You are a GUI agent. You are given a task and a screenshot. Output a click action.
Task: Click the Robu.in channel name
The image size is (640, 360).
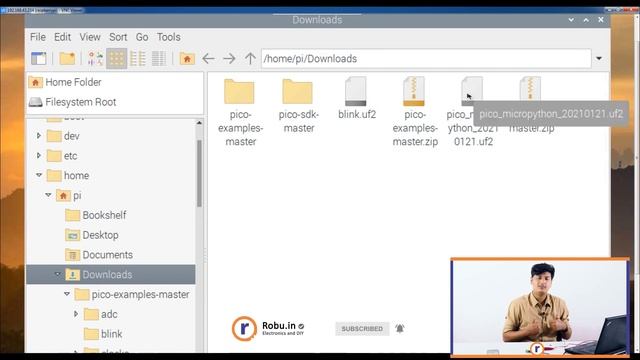point(279,326)
